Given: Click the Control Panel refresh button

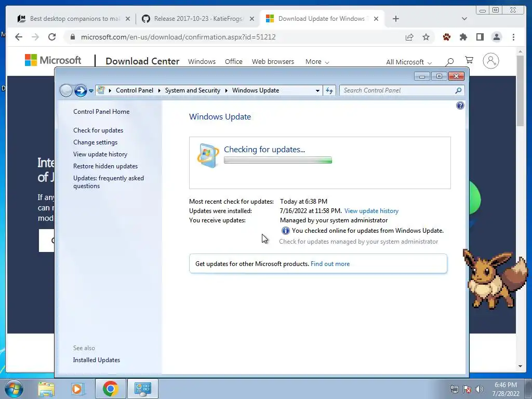Looking at the screenshot, I should tap(329, 90).
